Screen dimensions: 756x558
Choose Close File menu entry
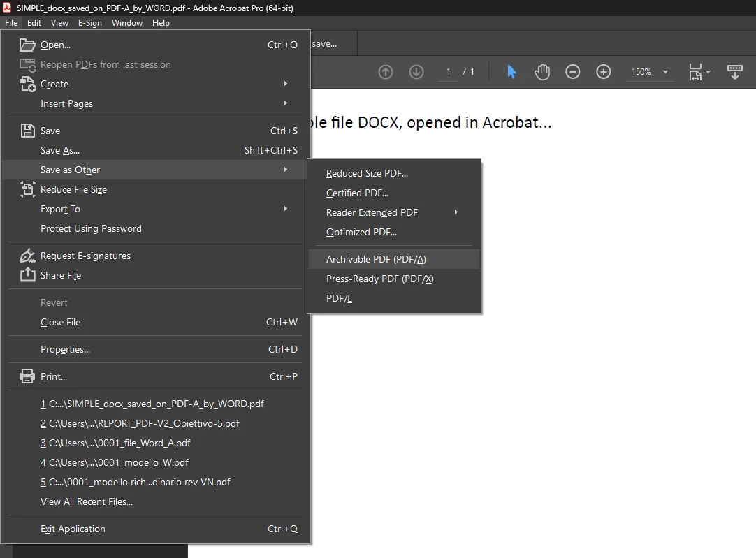(154, 322)
